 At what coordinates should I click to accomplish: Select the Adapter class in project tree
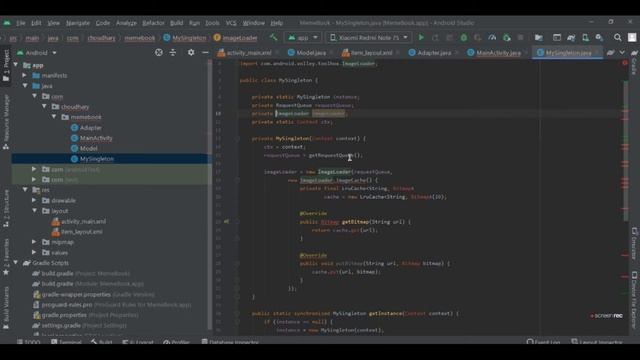(91, 128)
